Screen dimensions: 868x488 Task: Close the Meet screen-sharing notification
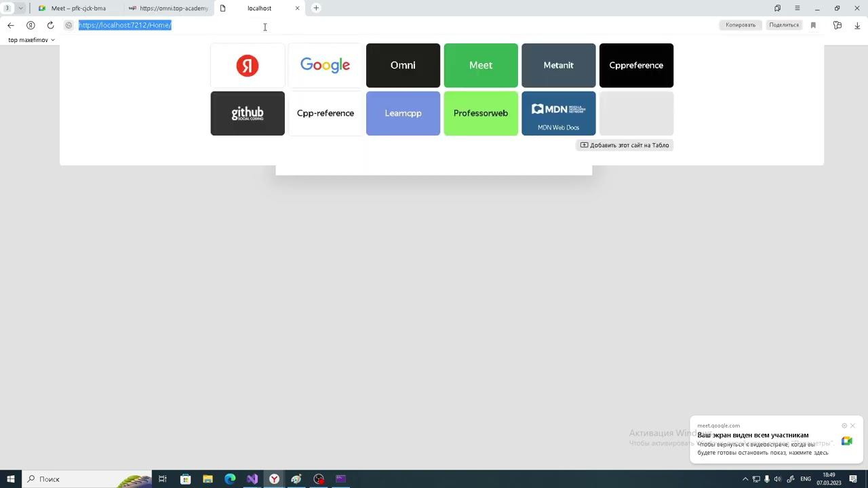[x=853, y=426]
